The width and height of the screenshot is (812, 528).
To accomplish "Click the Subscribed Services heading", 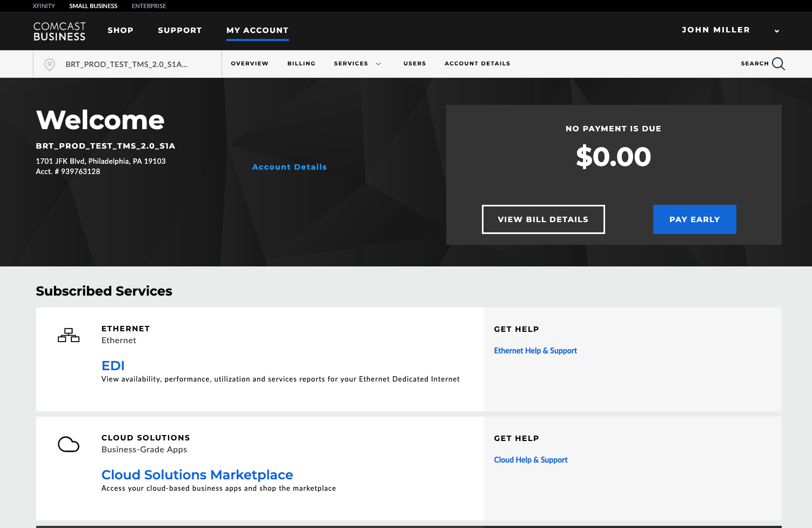I will coord(104,291).
